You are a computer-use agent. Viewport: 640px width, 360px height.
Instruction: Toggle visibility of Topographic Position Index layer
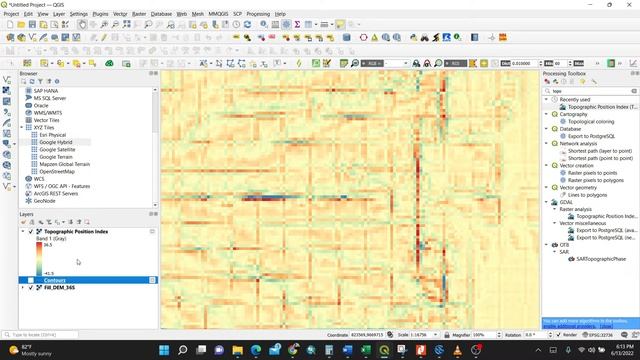(x=31, y=231)
